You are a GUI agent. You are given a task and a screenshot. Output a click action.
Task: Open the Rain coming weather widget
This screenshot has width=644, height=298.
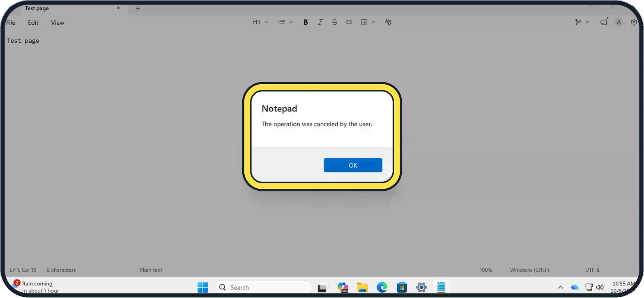click(x=36, y=287)
